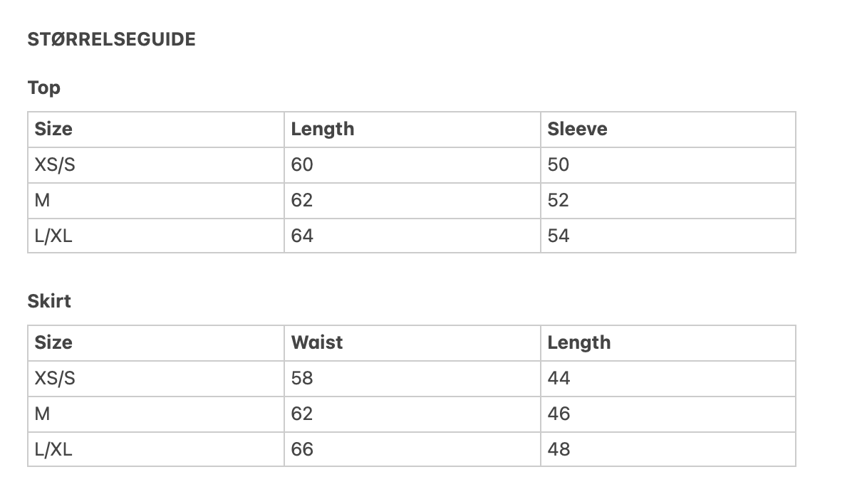Image resolution: width=862 pixels, height=504 pixels.
Task: Select Top length value 60
Action: 302,164
